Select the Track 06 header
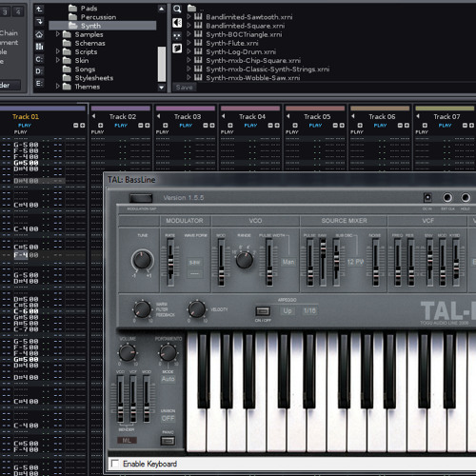This screenshot has width=476, height=476. tap(382, 117)
